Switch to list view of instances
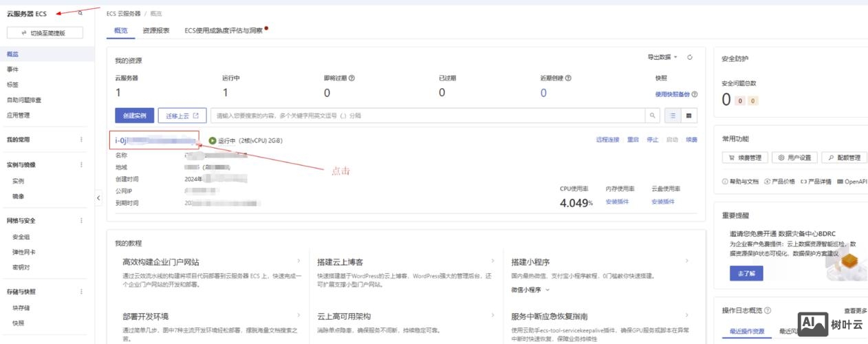This screenshot has height=344, width=868. (673, 116)
